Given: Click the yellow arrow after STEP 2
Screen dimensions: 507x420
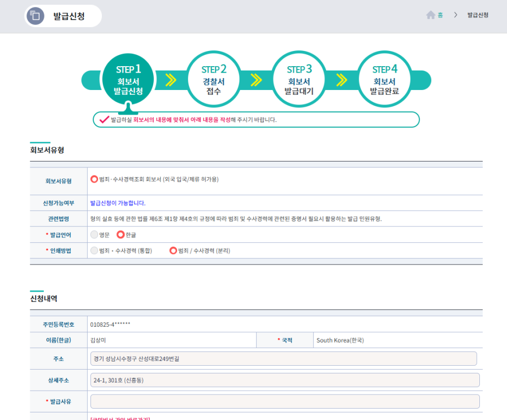Looking at the screenshot, I should coord(256,80).
